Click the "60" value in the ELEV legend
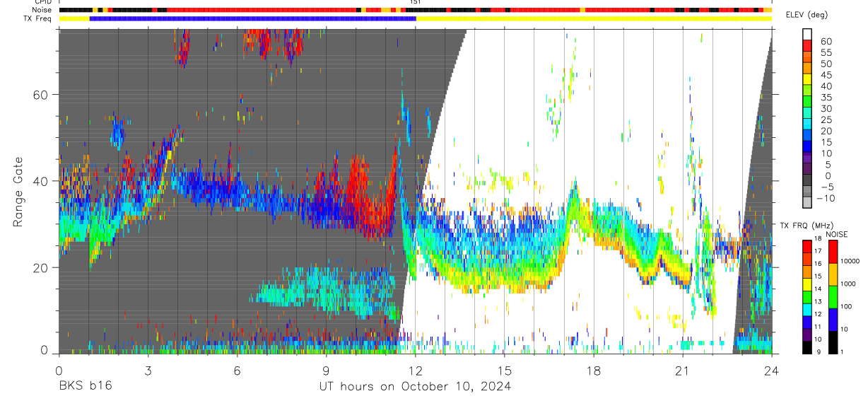 coord(826,41)
